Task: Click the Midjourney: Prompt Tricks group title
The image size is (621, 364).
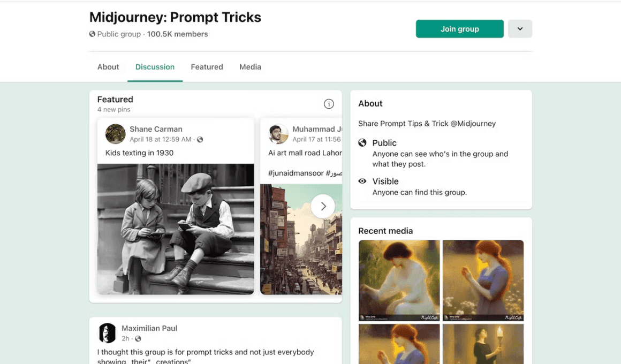Action: tap(175, 18)
